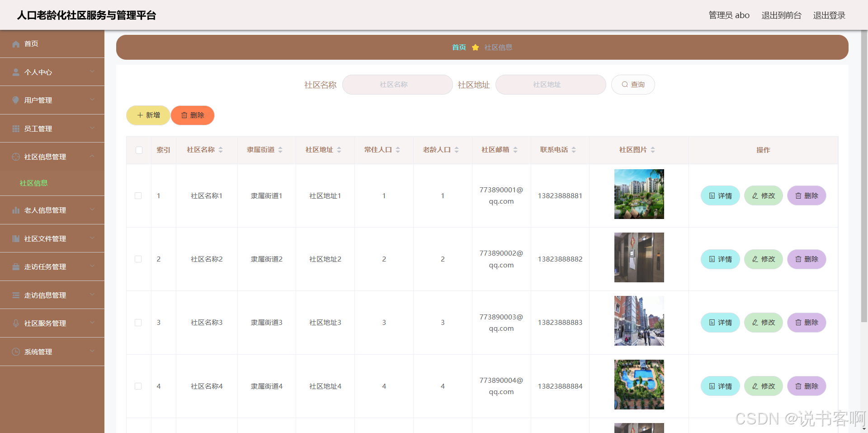This screenshot has height=433, width=868.
Task: Click the 773890003@qq.com email cell
Action: point(501,323)
